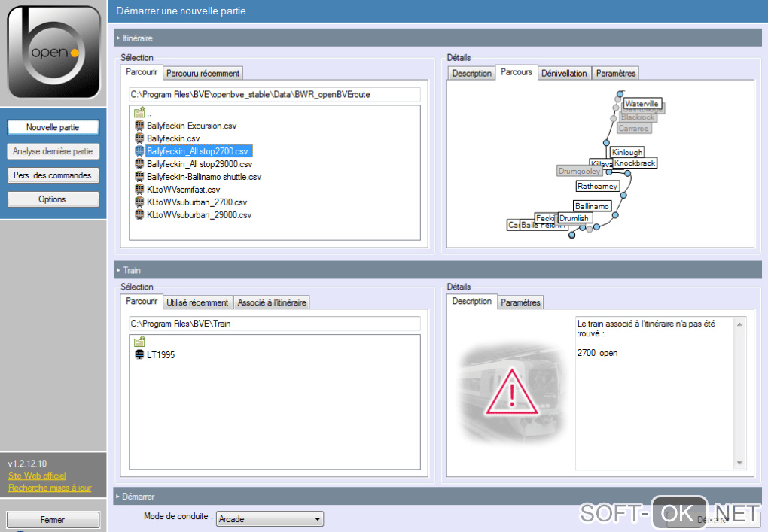Viewport: 768px width, 532px height.
Task: Click the 2700_open missing train text
Action: click(597, 353)
